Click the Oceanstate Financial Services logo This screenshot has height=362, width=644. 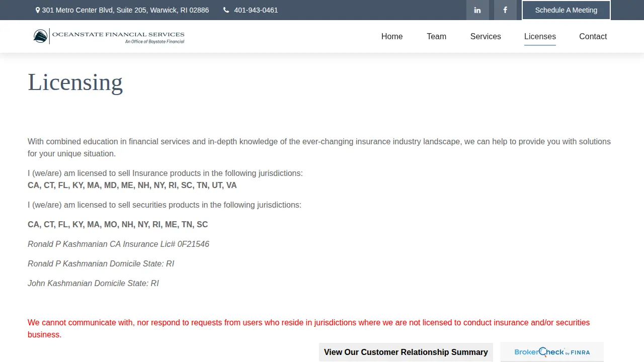click(109, 36)
